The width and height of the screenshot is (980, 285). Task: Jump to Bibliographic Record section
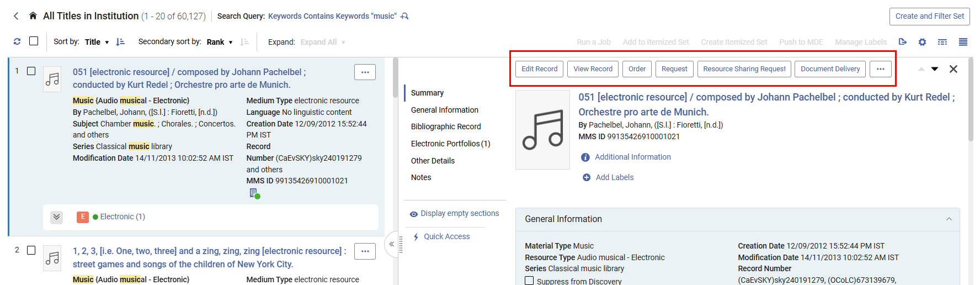tap(446, 126)
